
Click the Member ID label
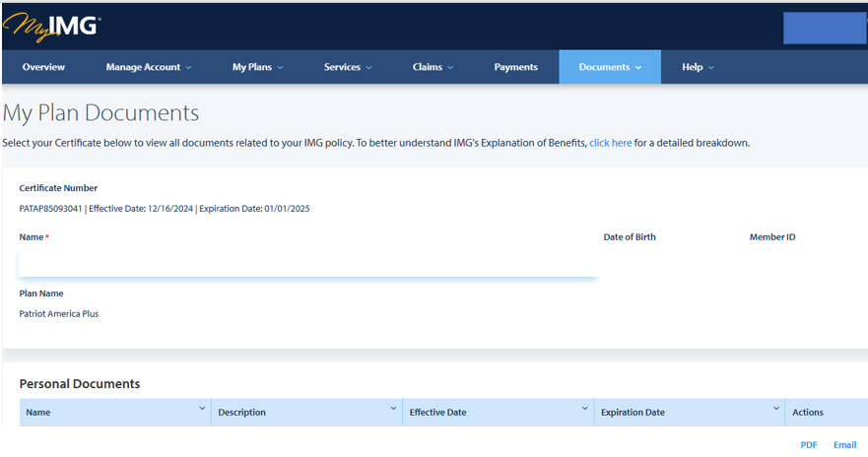772,236
